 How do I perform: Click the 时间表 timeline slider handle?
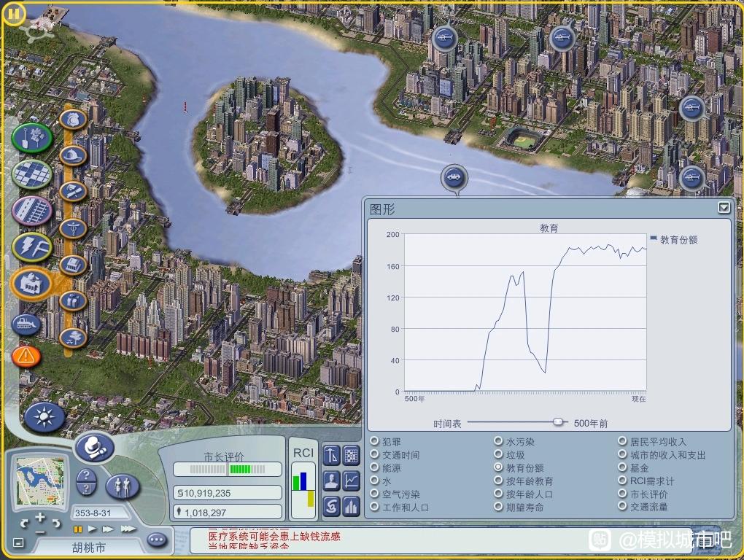[x=559, y=421]
